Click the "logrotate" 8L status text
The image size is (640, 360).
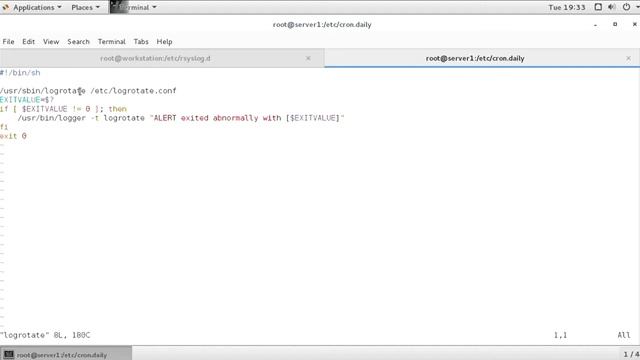[x=45, y=335]
